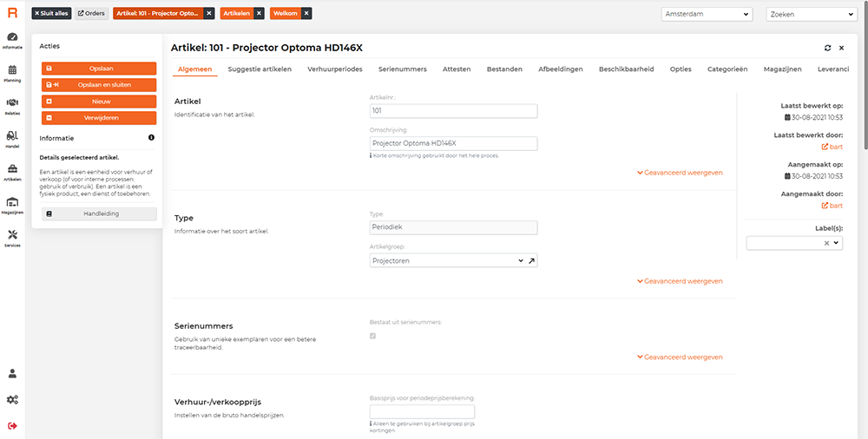This screenshot has height=439, width=868.
Task: Toggle the Bestaat uit serienummers checkbox
Action: pos(372,336)
